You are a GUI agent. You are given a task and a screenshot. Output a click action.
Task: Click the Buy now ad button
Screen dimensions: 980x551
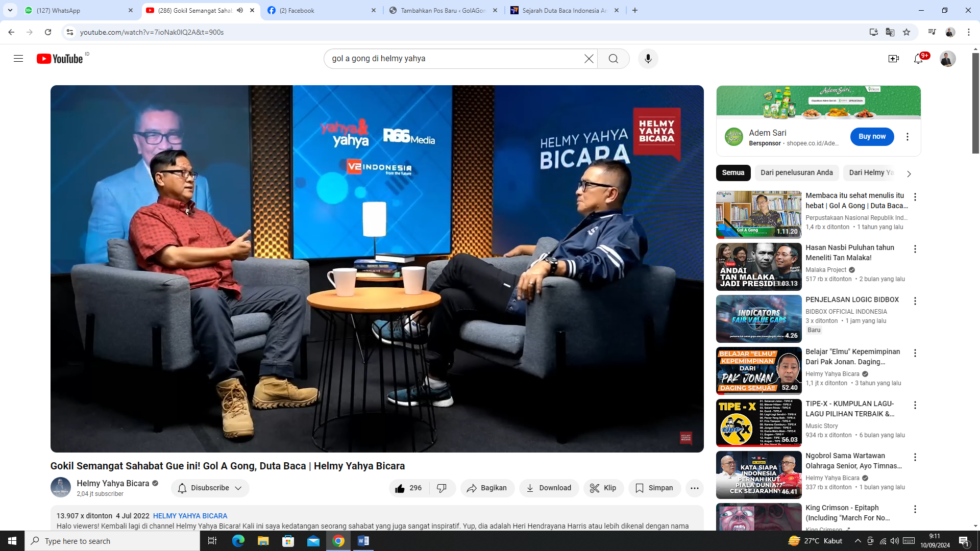[x=871, y=136]
